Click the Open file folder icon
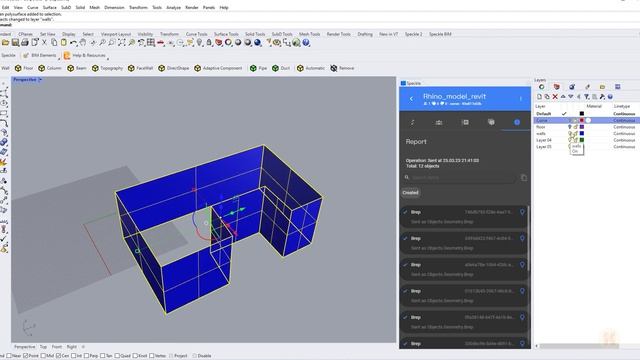 point(5,42)
